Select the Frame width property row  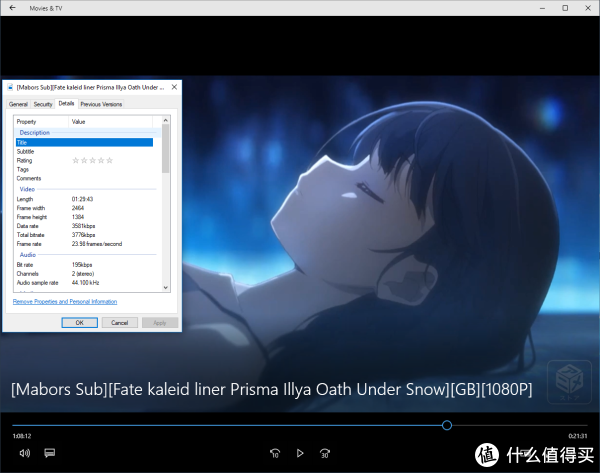[84, 208]
